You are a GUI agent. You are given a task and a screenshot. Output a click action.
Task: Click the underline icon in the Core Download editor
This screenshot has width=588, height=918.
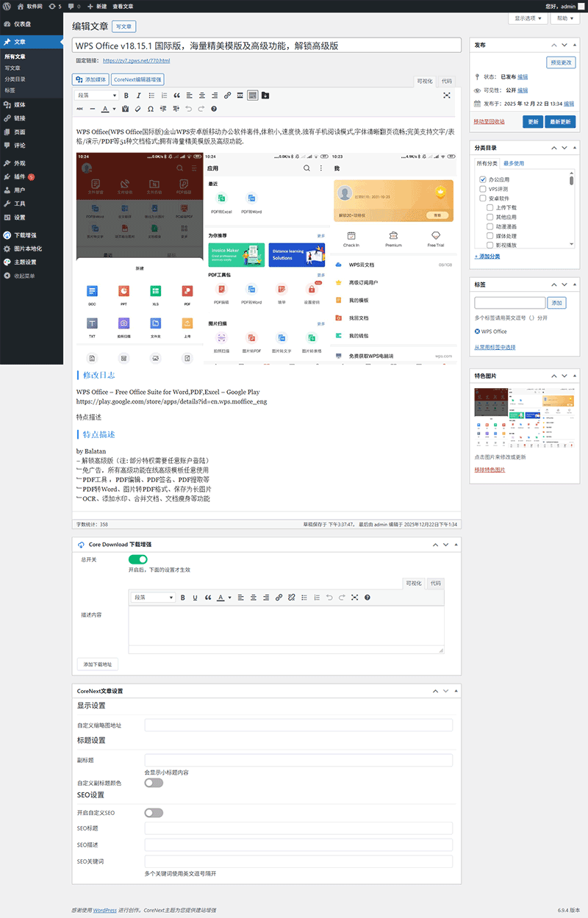point(195,598)
